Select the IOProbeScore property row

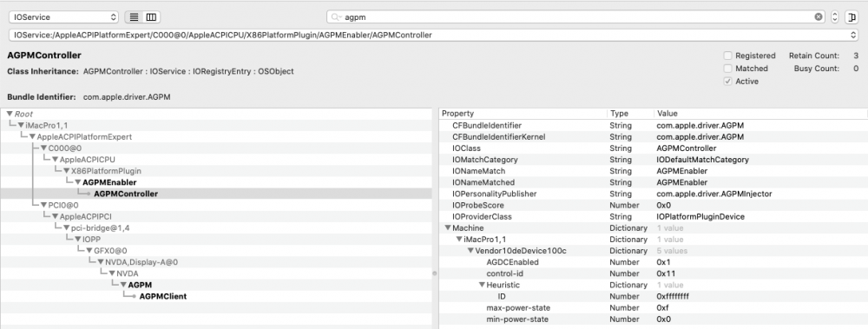[654, 205]
